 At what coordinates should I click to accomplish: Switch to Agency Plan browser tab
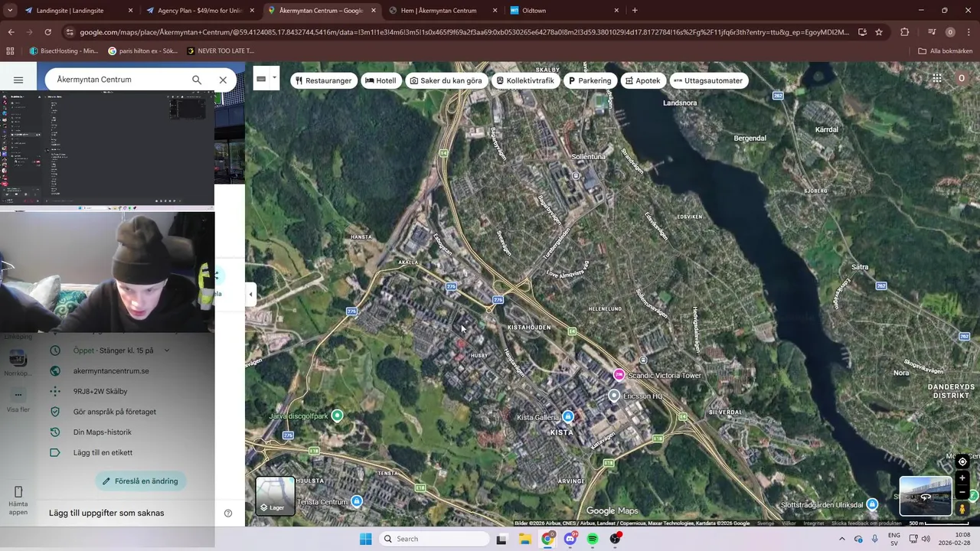click(x=200, y=11)
